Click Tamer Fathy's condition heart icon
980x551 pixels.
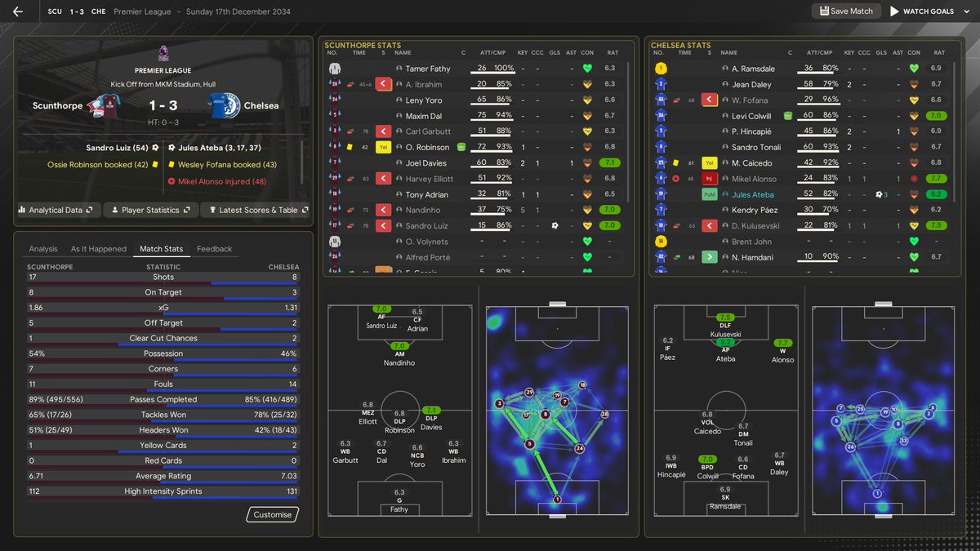pos(587,69)
